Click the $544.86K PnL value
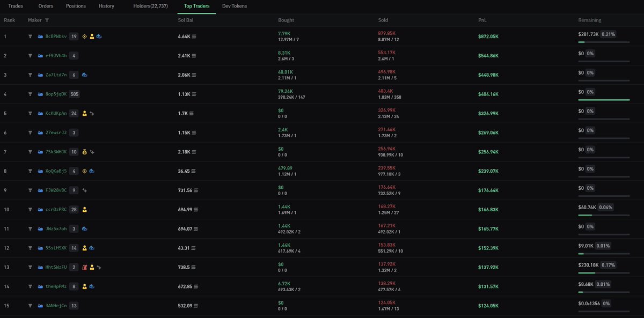This screenshot has height=318, width=644. click(x=488, y=56)
